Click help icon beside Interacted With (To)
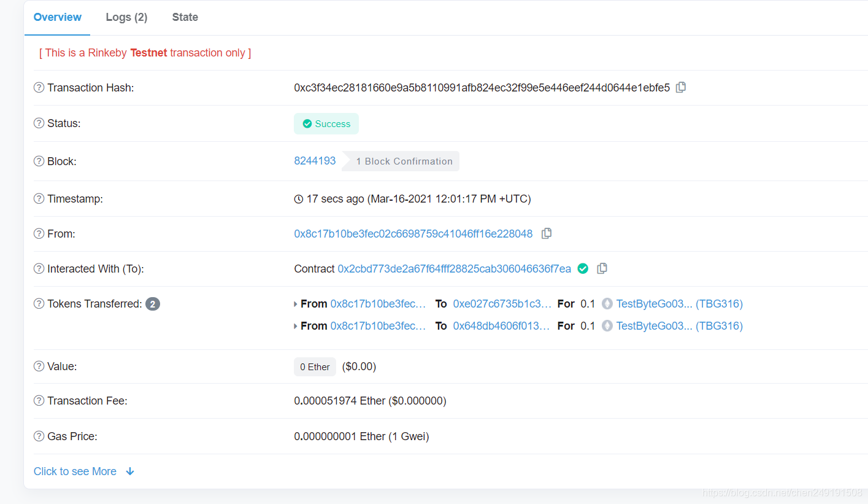868x504 pixels. click(39, 269)
